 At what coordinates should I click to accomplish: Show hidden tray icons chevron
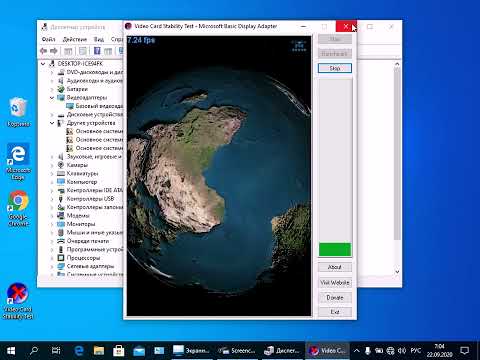[x=356, y=351]
